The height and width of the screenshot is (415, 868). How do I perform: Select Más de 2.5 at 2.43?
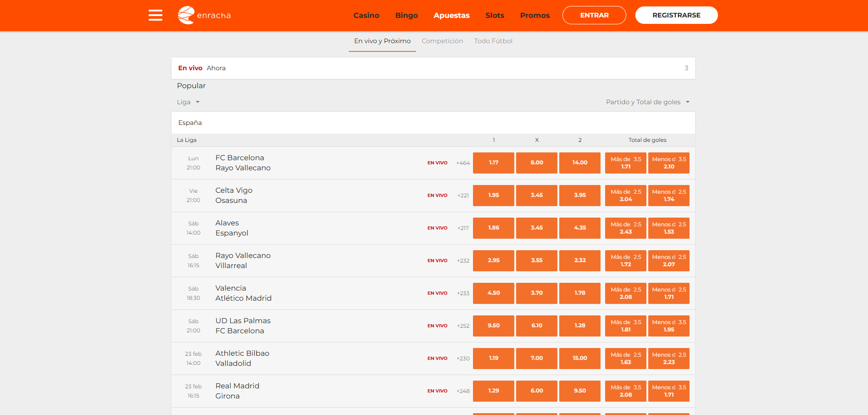point(626,228)
